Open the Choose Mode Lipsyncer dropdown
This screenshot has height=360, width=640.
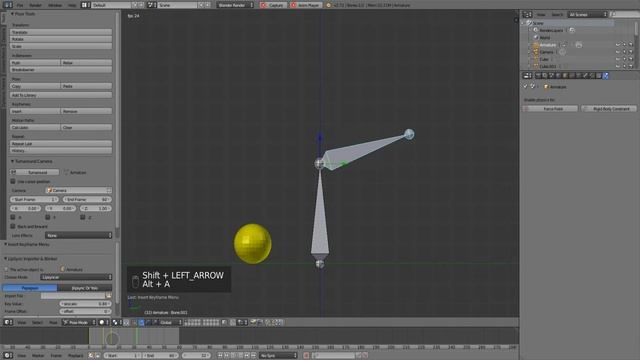[76, 277]
